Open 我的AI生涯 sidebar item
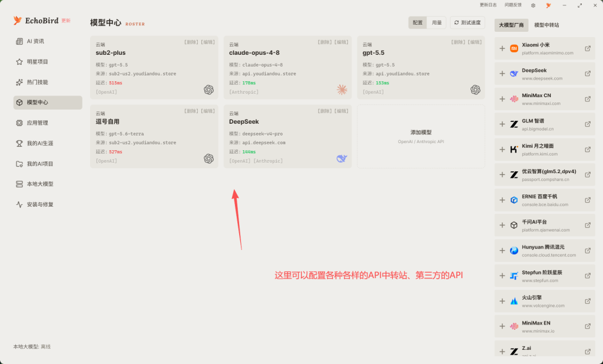603x364 pixels. coord(48,143)
